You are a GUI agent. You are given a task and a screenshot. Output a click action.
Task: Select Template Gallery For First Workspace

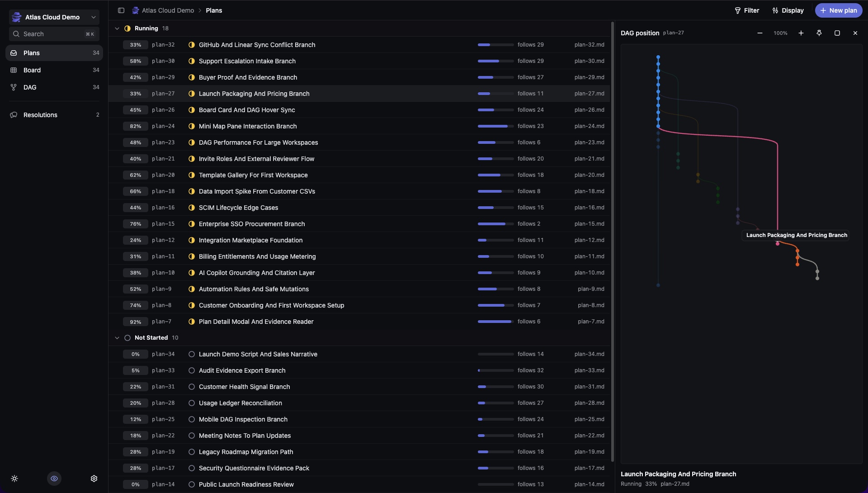point(253,175)
